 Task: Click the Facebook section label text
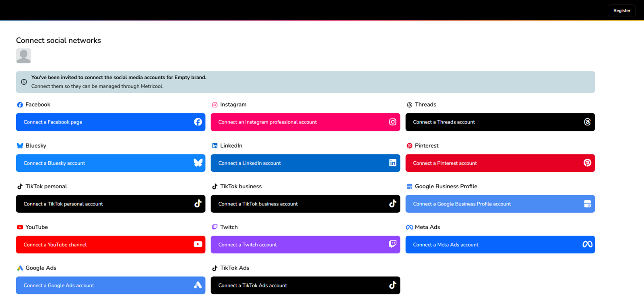pos(38,105)
